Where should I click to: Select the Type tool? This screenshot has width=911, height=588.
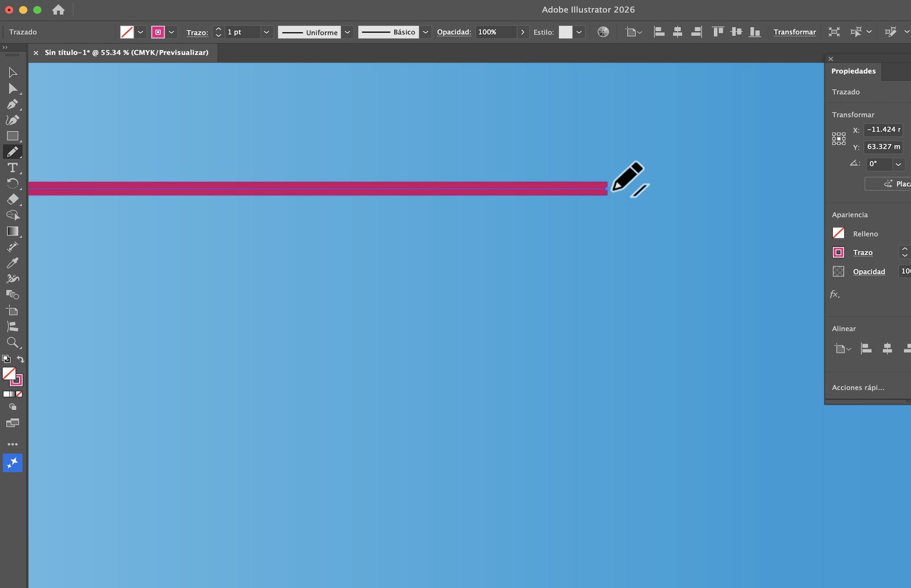12,167
